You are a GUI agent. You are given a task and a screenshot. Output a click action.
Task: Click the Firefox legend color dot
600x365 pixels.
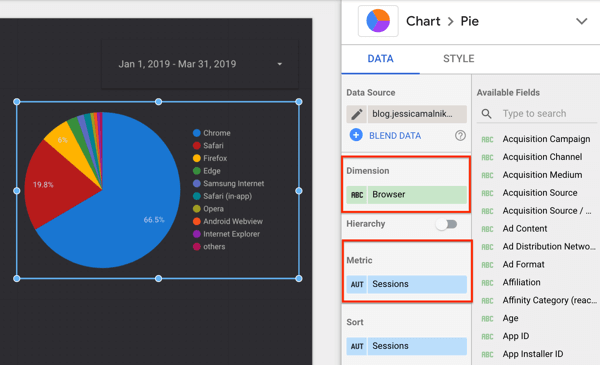tap(197, 158)
